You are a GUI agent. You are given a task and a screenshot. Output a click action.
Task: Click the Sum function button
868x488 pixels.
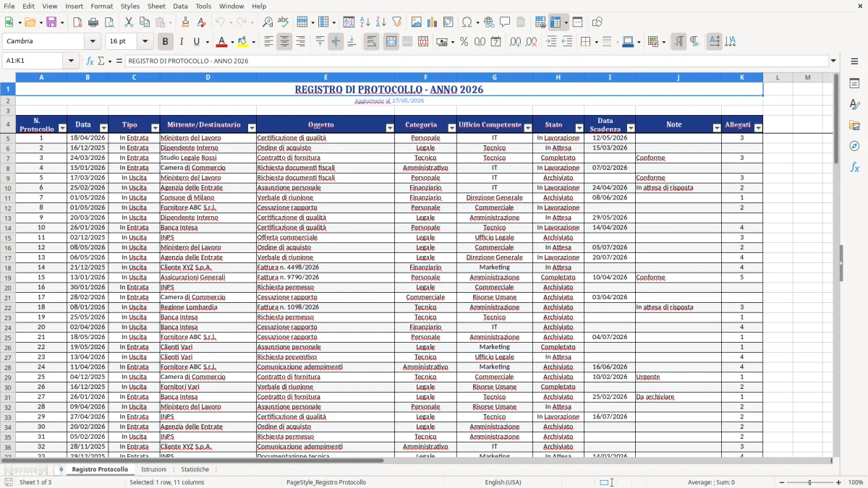[101, 61]
